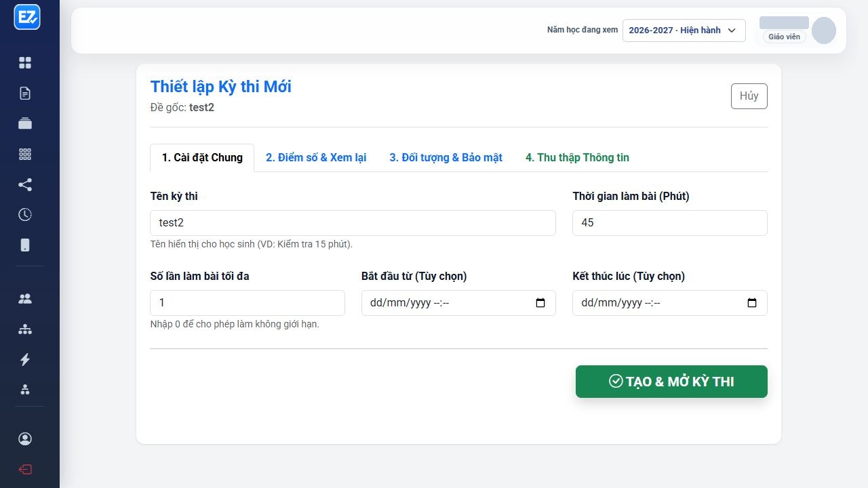
Task: Focus the Số lần làm bài tối đa input
Action: coord(248,303)
